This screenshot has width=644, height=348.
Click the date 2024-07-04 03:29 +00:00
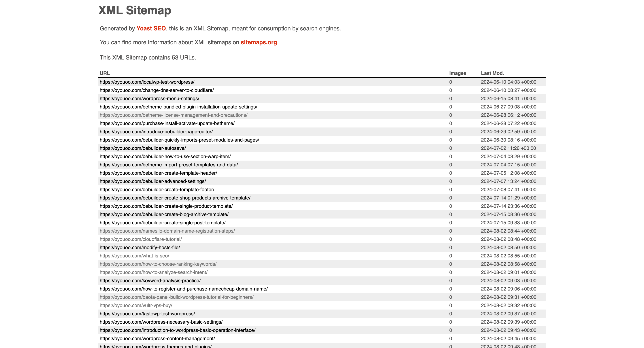pos(508,157)
